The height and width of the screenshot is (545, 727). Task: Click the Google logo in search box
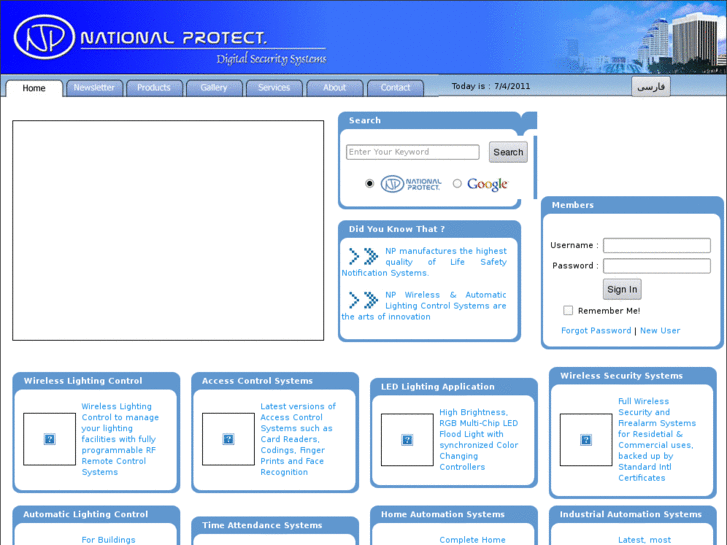[x=488, y=184]
